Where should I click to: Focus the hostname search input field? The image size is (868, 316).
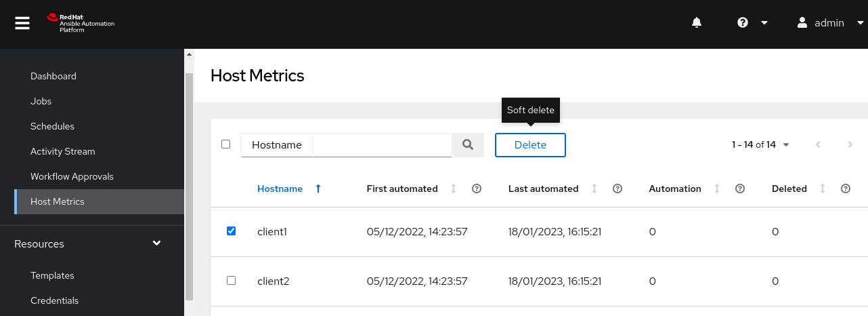[382, 145]
